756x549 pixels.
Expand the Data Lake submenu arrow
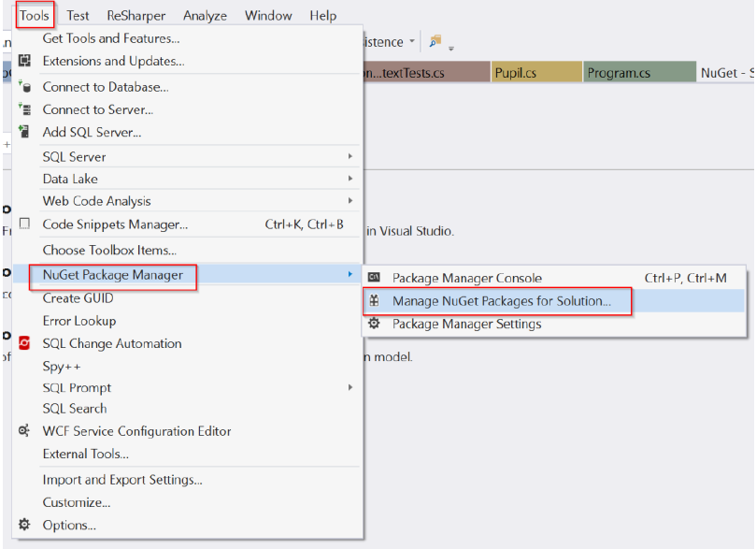coord(350,179)
